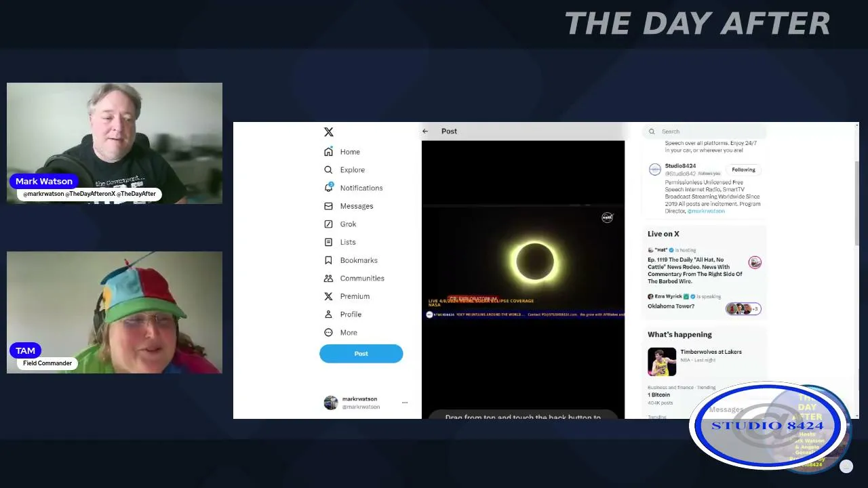Click the Oklahoma Tower speaker avatars
868x488 pixels.
(743, 309)
